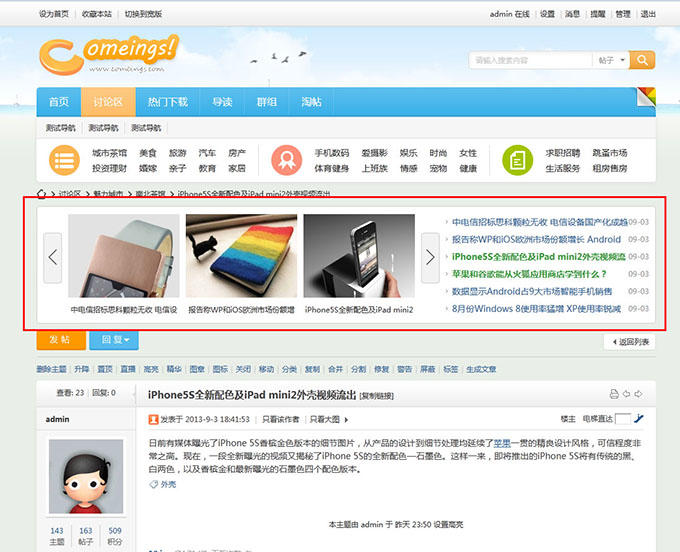Click the print icon beside the thread title
Image resolution: width=680 pixels, height=552 pixels.
(x=614, y=394)
